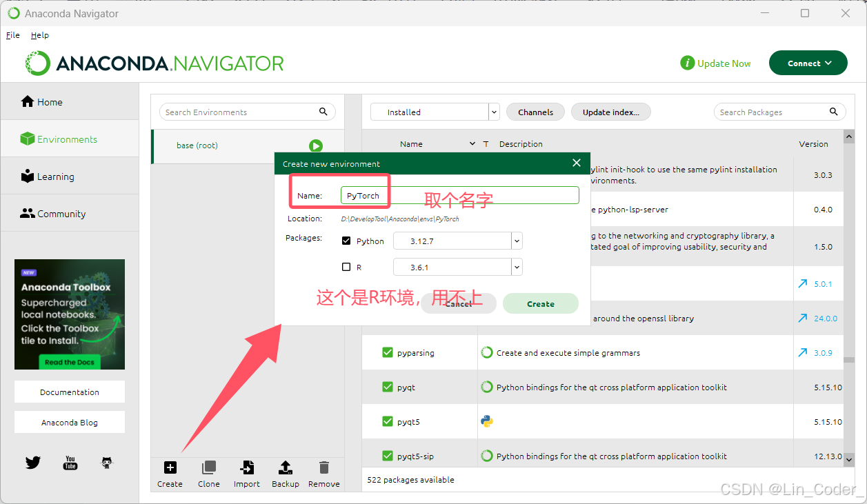The width and height of the screenshot is (867, 504).
Task: Click the Anaconda Navigator logo
Action: point(155,63)
